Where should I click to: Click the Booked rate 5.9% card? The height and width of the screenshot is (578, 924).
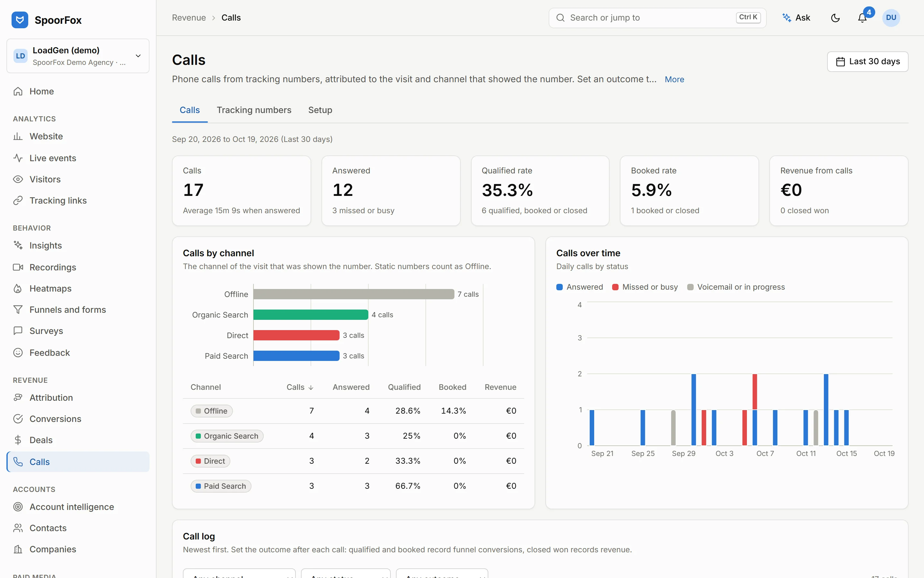pos(689,191)
